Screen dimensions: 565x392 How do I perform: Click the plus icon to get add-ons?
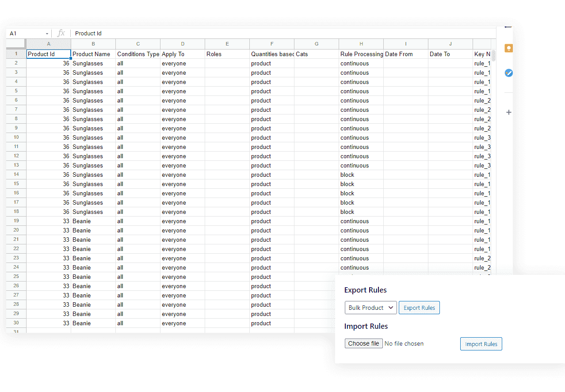pyautogui.click(x=508, y=112)
